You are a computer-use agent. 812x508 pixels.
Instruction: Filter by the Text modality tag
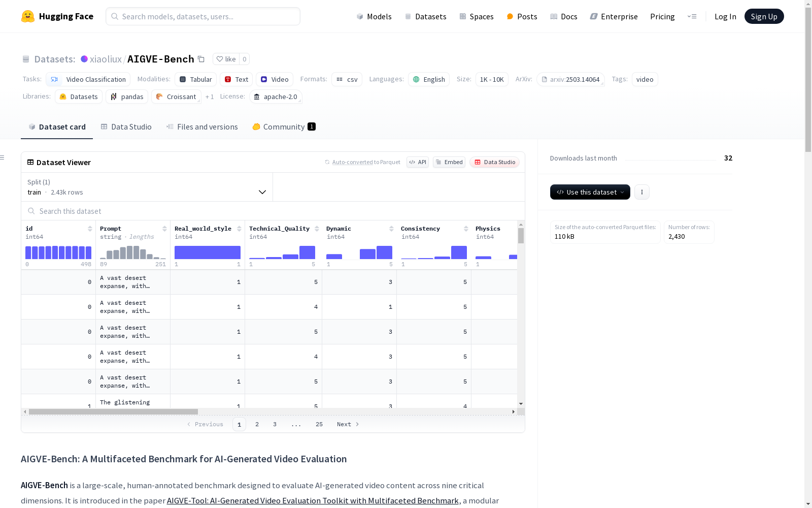point(236,79)
